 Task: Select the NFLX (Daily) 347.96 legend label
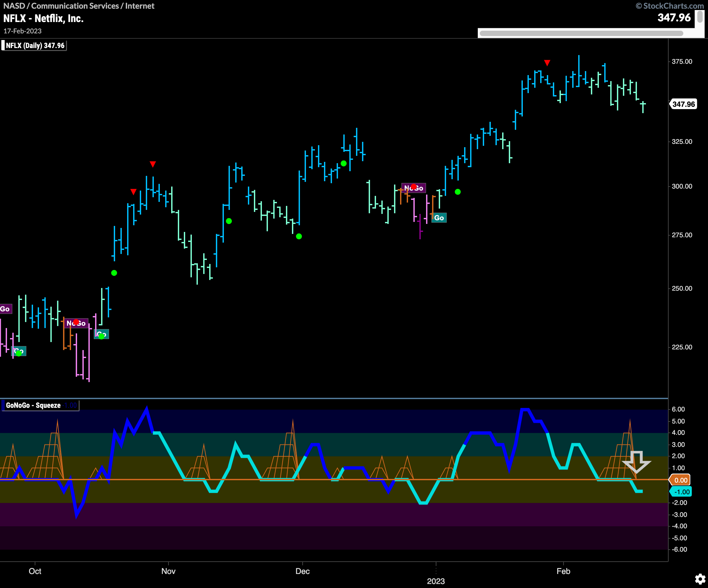point(35,45)
